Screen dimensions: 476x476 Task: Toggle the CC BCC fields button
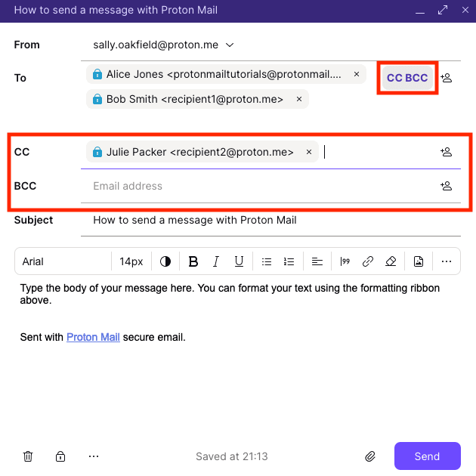coord(407,78)
